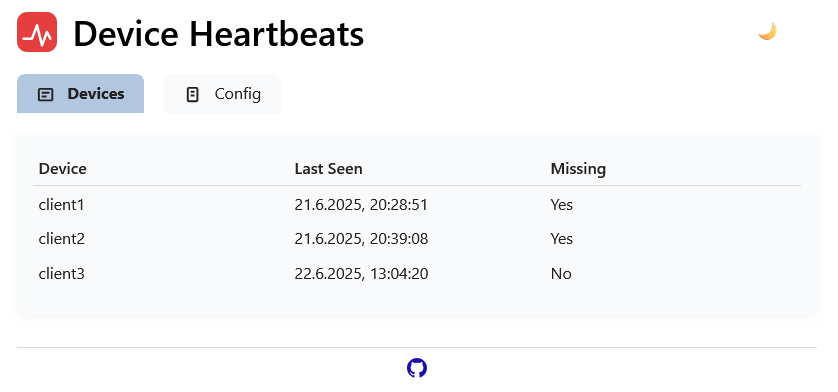Click the Missing status Yes for client2

point(562,239)
